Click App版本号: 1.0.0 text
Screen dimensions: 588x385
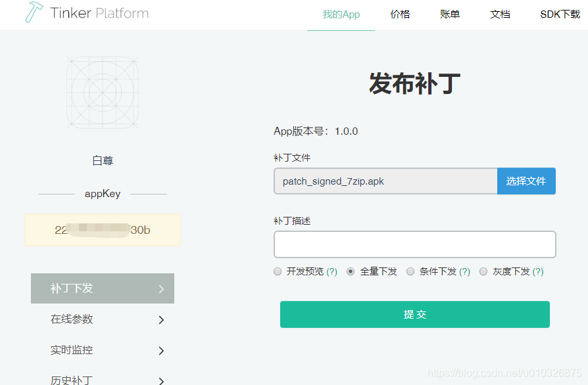point(316,131)
